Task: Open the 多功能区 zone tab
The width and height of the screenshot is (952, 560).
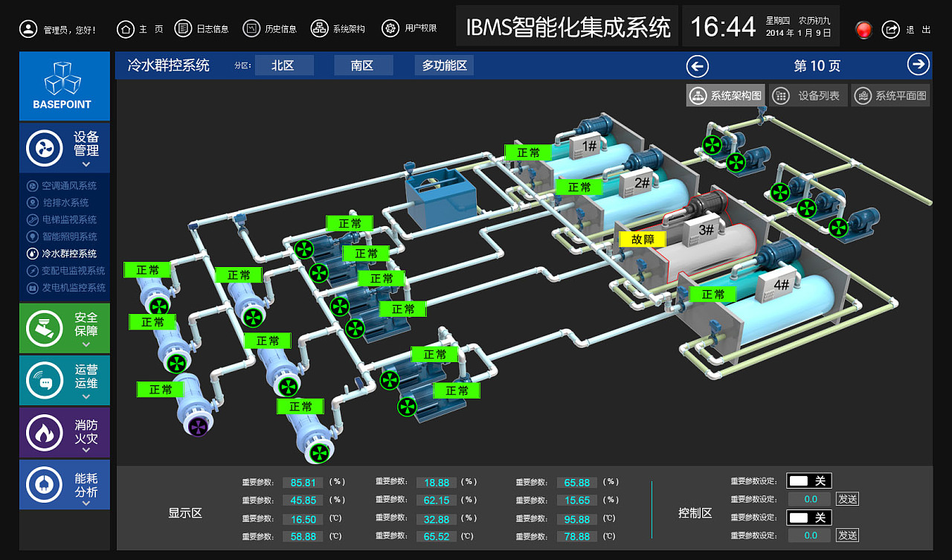Action: (444, 65)
